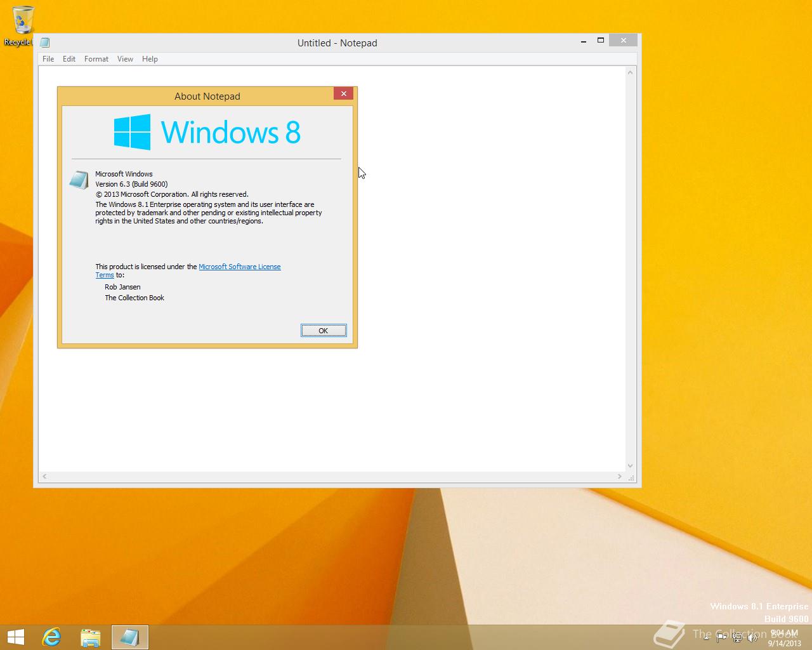Click the 'Version 6.3 (Build 9600)' text
Image resolution: width=812 pixels, height=650 pixels.
pos(131,184)
